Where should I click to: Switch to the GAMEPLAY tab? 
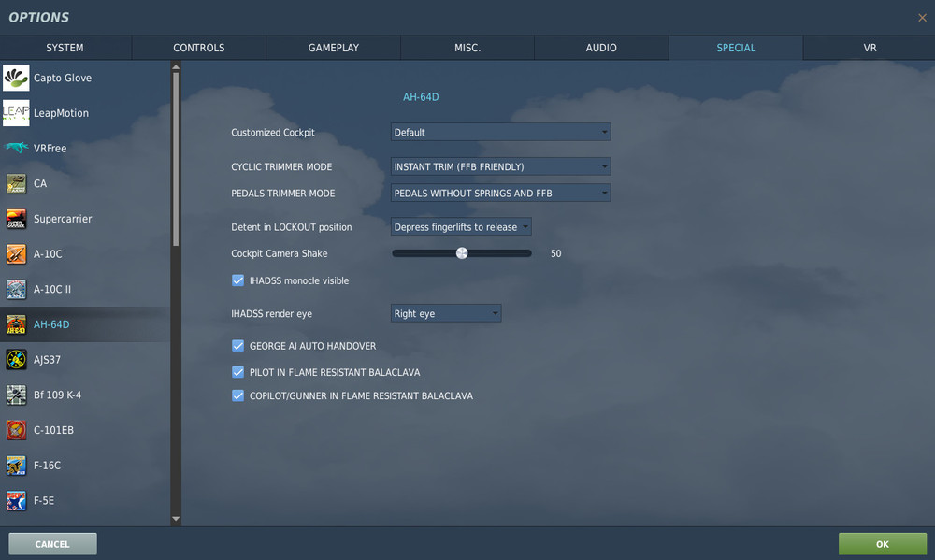pyautogui.click(x=334, y=48)
